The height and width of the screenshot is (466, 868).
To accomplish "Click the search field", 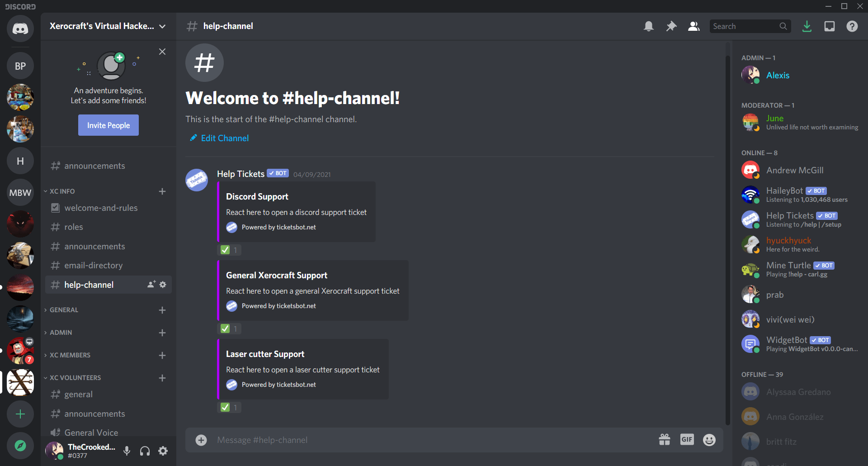I will pos(750,26).
